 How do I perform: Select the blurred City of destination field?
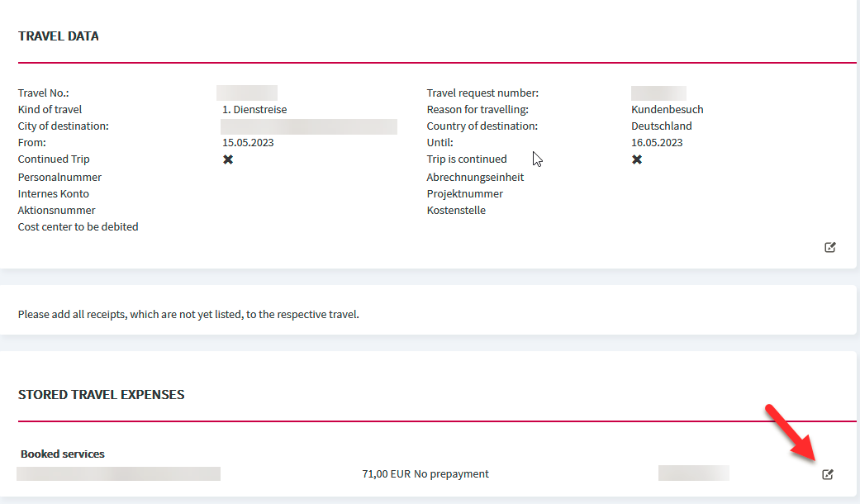(309, 126)
